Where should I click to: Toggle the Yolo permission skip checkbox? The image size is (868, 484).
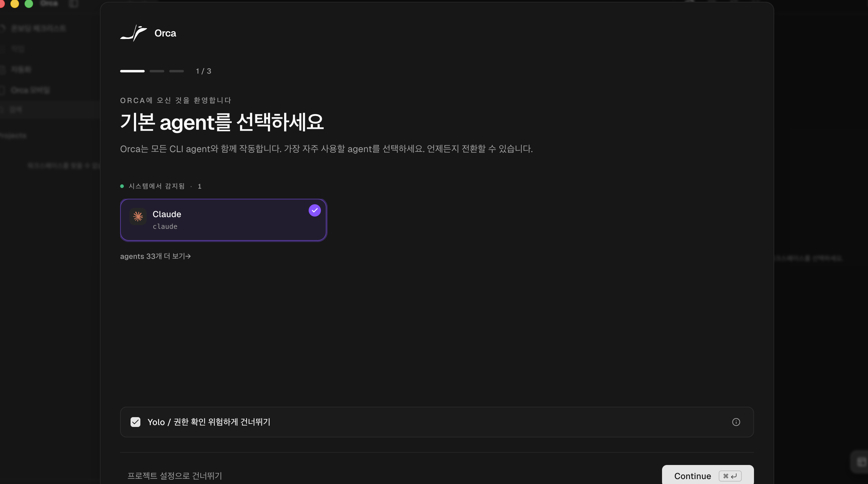[135, 422]
